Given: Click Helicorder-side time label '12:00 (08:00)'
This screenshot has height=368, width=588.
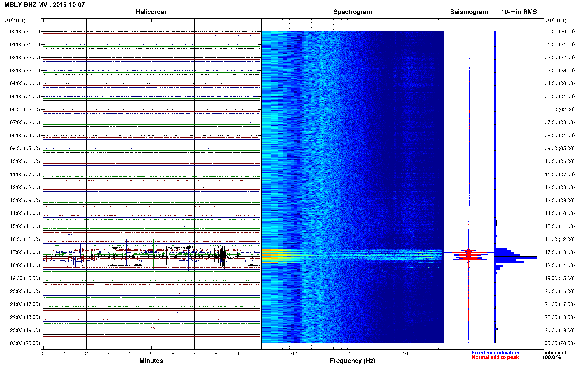Looking at the screenshot, I should pos(25,187).
